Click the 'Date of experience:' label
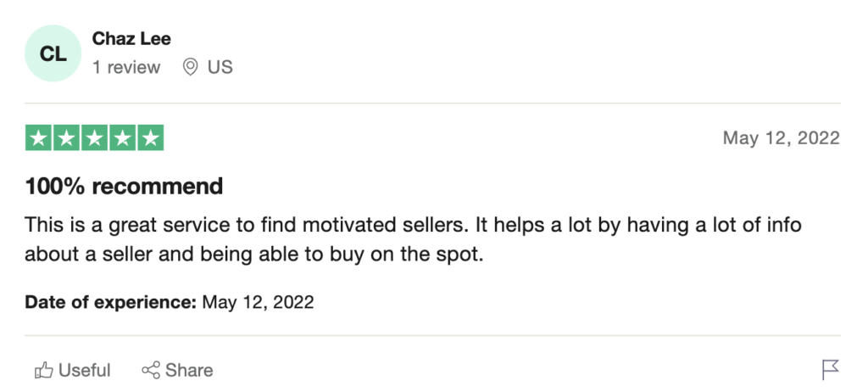The height and width of the screenshot is (392, 868). pos(111,302)
